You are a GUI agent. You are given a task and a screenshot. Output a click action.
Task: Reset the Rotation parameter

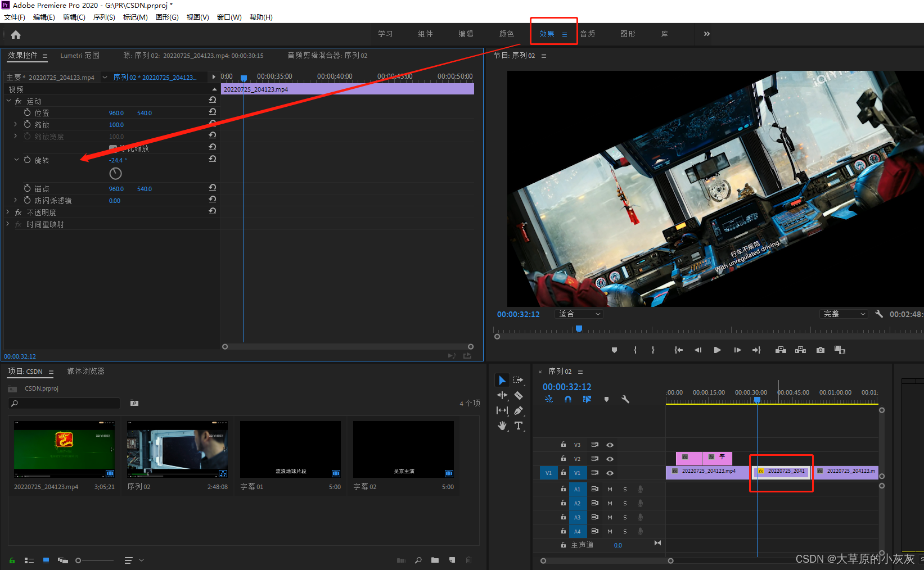(213, 159)
